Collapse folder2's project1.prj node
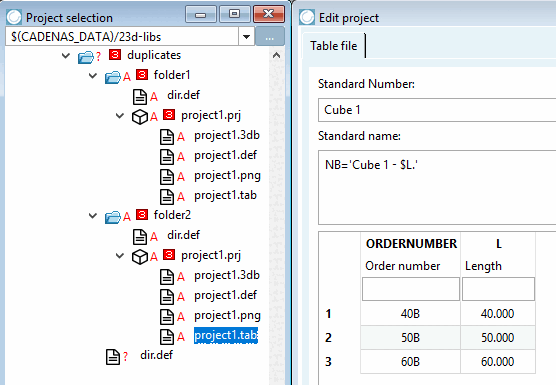The height and width of the screenshot is (385, 556). [120, 255]
